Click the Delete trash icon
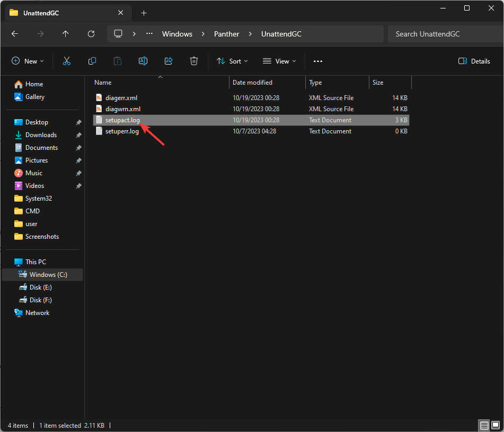Screen dimensions: 504x432 [194, 61]
